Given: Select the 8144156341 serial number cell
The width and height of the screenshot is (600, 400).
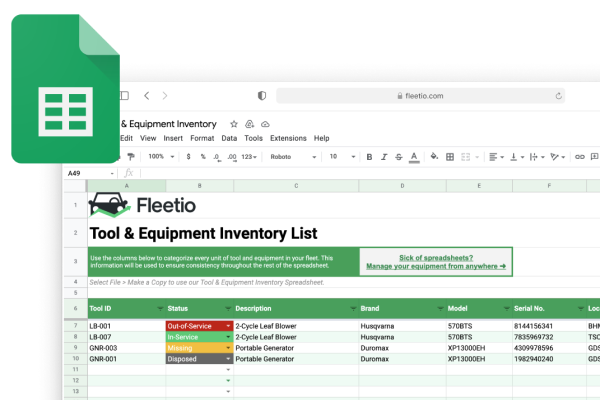Looking at the screenshot, I should pyautogui.click(x=549, y=326).
